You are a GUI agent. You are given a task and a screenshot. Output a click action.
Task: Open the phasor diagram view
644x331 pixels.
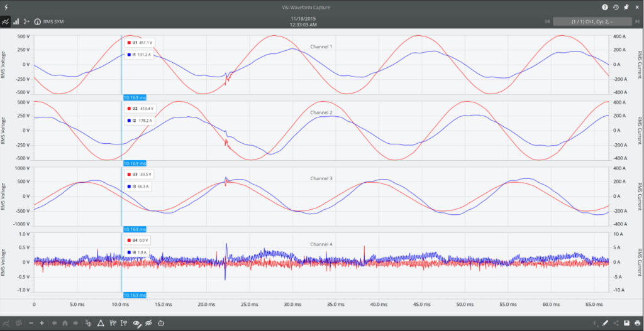pos(26,21)
